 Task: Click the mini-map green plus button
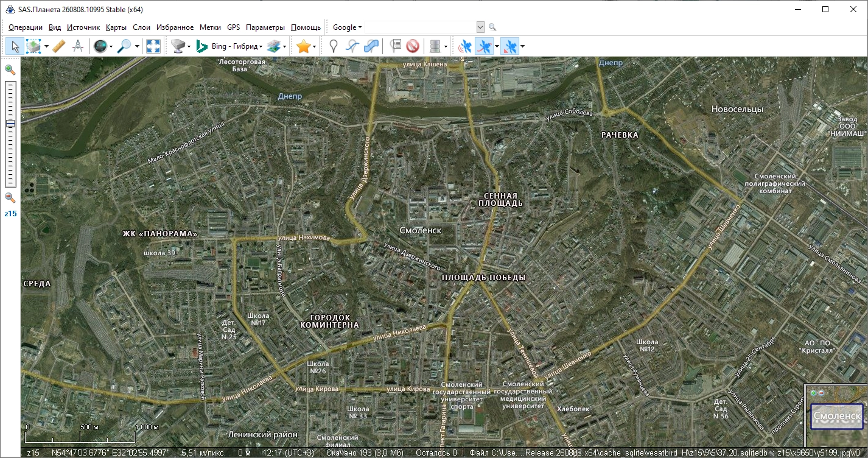click(814, 392)
